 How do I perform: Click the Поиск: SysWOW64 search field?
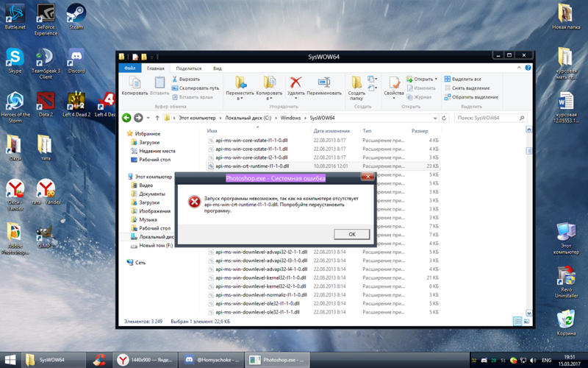tap(490, 118)
